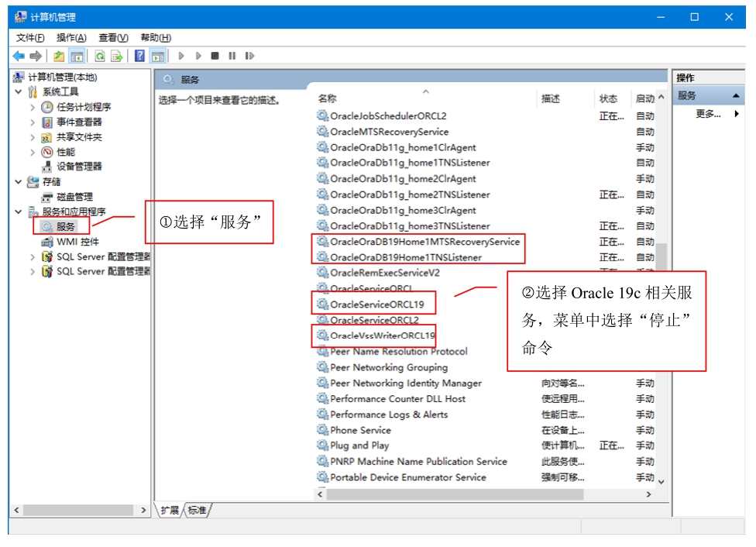Screen dimensions: 756x547
Task: Switch to the 标准 tab
Action: 198,511
